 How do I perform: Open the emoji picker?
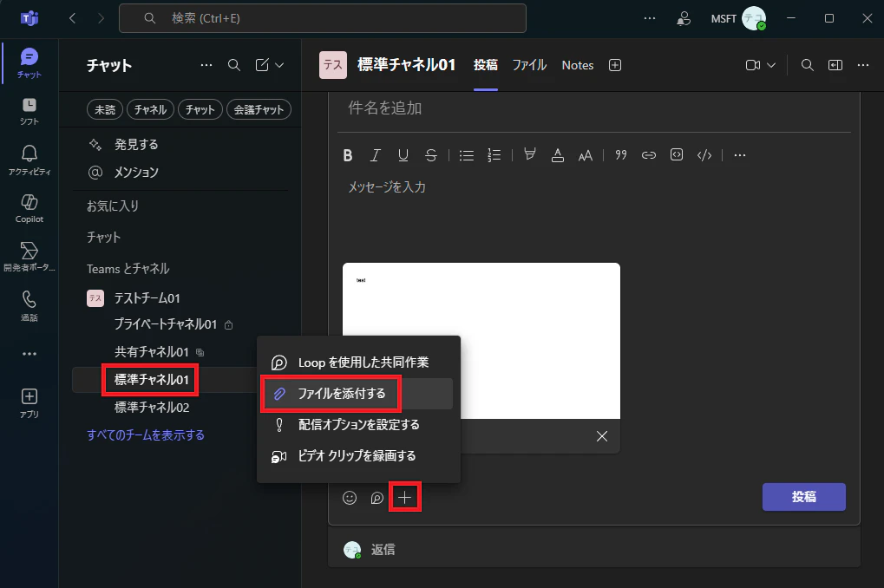tap(350, 498)
